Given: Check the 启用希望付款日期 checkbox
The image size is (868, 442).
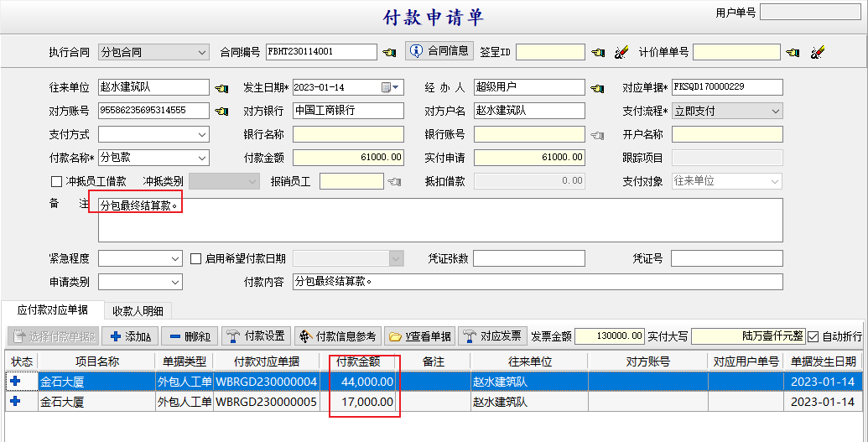Looking at the screenshot, I should coord(196,258).
